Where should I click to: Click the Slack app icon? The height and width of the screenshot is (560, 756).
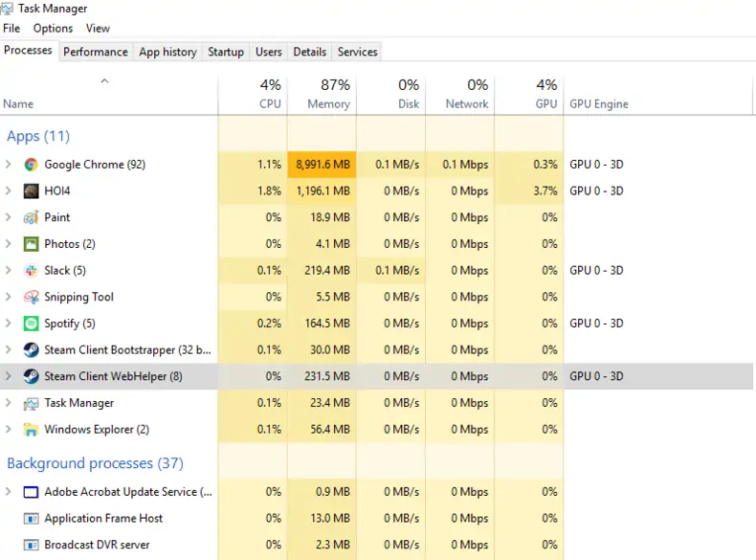pyautogui.click(x=31, y=271)
